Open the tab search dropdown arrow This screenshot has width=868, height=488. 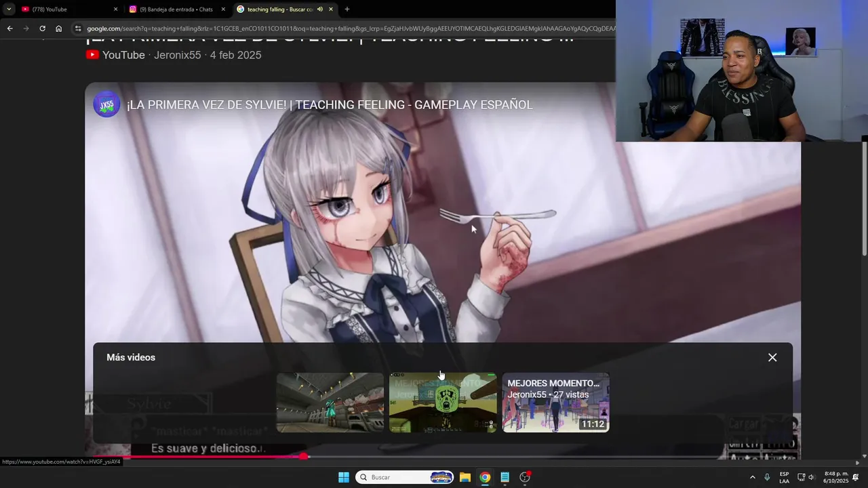pos(9,9)
